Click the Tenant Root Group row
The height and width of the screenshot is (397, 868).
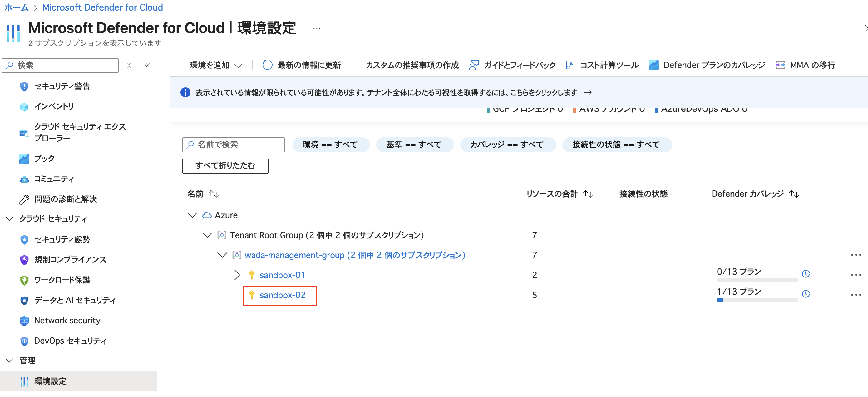coord(524,235)
